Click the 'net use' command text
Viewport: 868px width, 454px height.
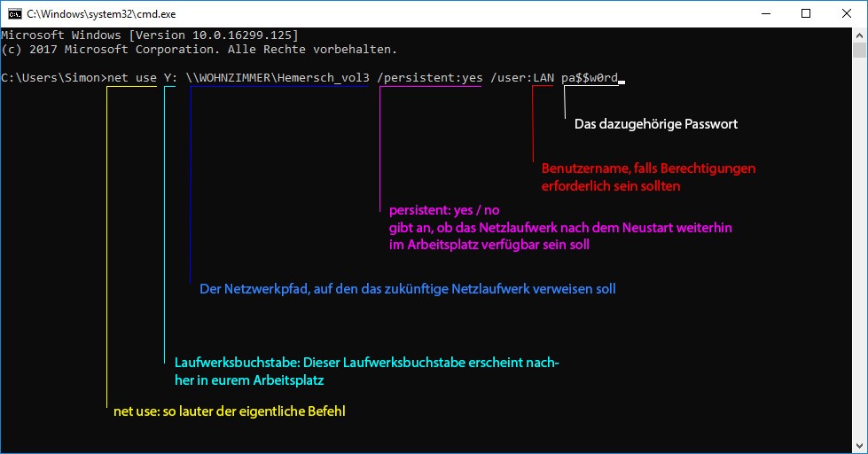[x=131, y=78]
